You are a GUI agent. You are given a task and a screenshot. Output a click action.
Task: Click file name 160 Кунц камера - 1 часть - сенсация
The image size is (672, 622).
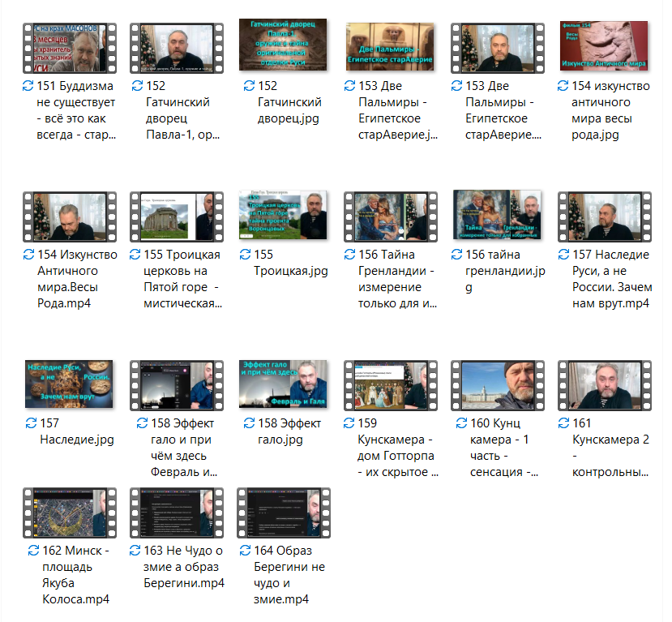pos(504,448)
